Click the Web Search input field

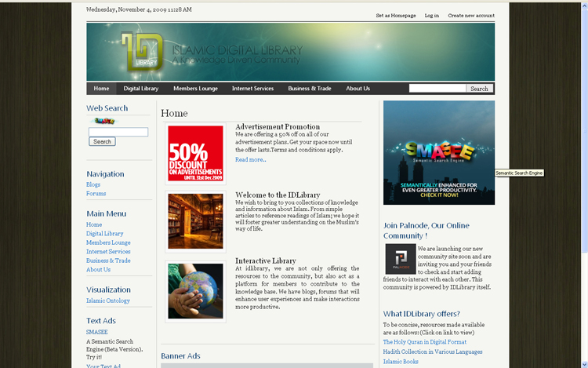tap(118, 132)
